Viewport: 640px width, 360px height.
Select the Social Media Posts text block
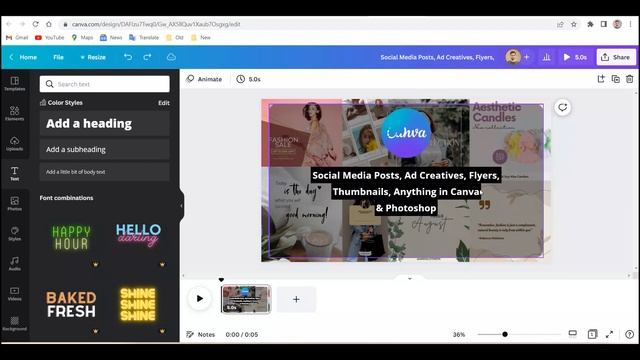coord(406,191)
